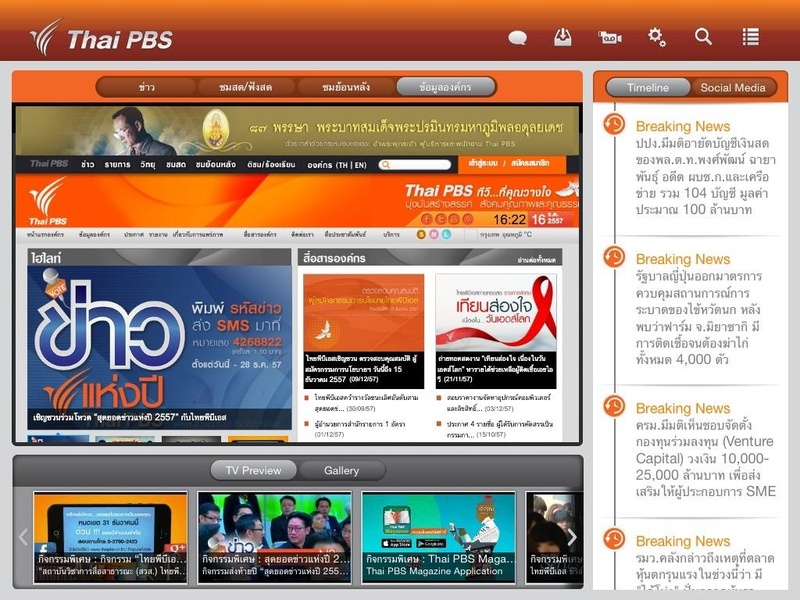Click the royal birthday banner at top

(x=297, y=131)
